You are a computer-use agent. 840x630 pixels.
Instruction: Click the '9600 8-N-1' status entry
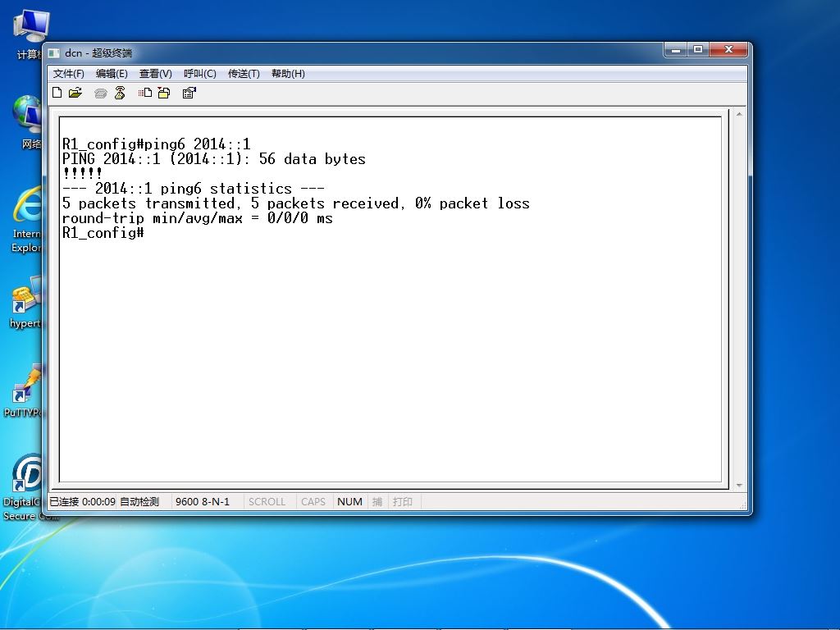(x=203, y=501)
